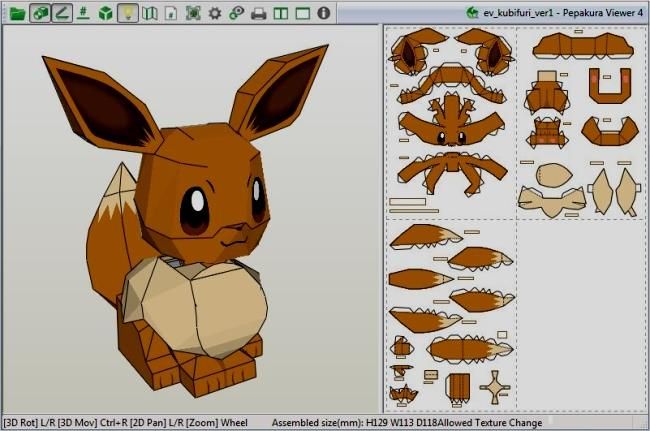Toggle the light bulb lighting button

128,13
